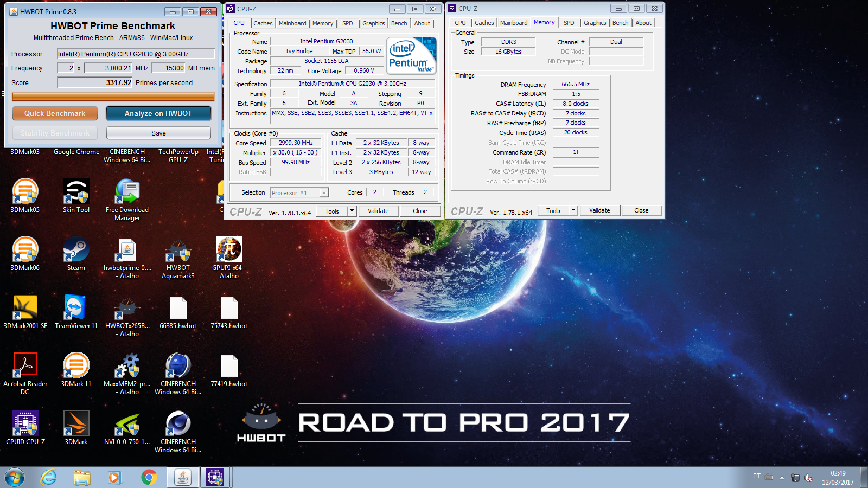Launch the Steam desktop shortcut

pyautogui.click(x=76, y=253)
